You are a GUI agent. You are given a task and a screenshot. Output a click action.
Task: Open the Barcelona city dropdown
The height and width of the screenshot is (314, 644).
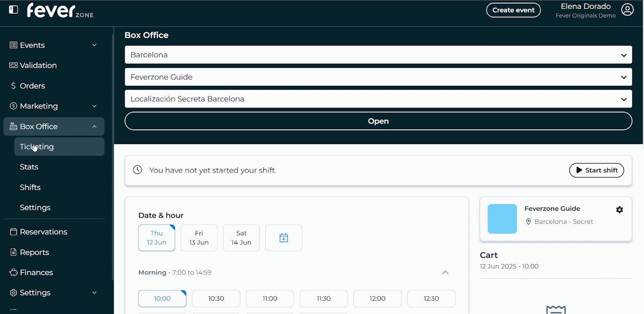pyautogui.click(x=378, y=55)
